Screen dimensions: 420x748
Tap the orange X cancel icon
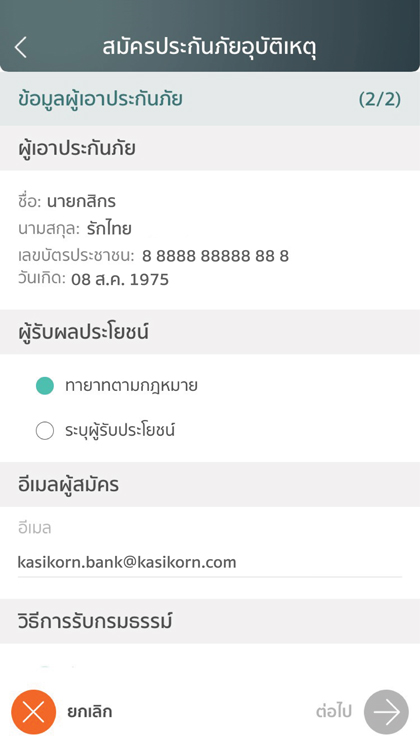coord(33,712)
